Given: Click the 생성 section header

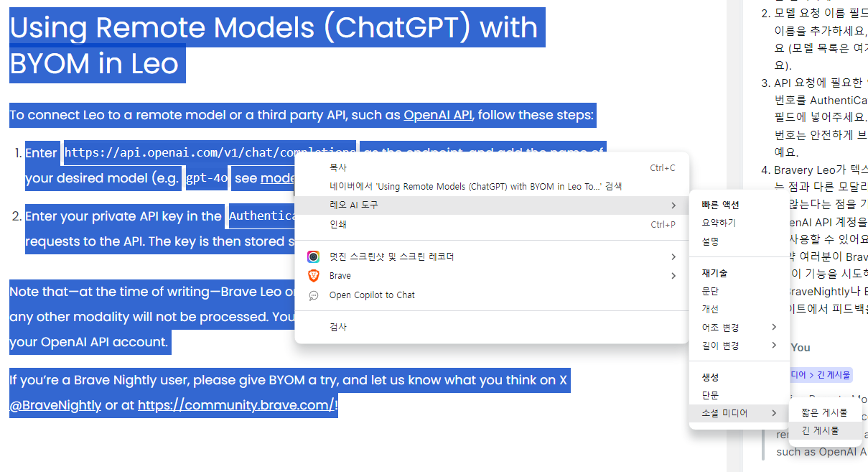Looking at the screenshot, I should pos(710,377).
